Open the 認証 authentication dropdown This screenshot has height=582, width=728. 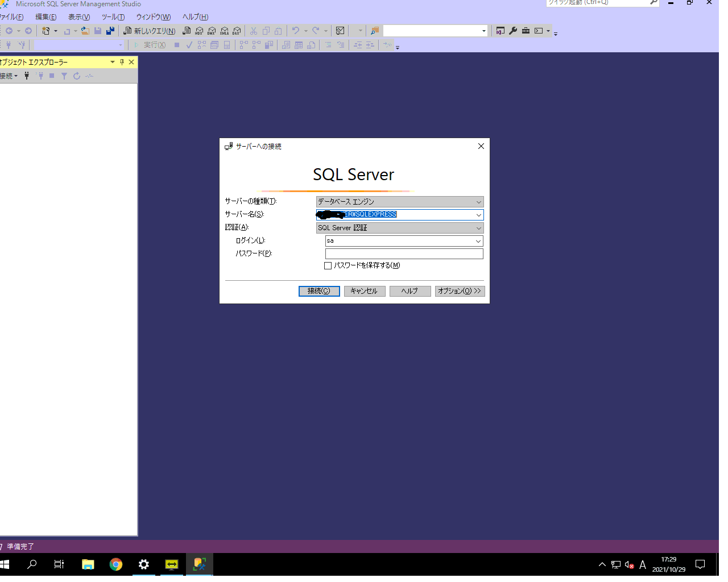[478, 228]
